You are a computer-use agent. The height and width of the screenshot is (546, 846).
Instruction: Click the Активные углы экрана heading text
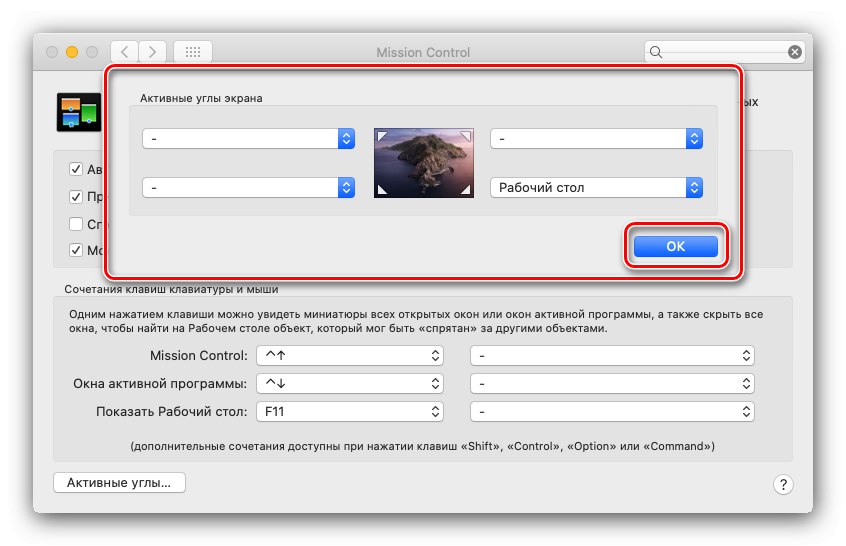[x=201, y=98]
